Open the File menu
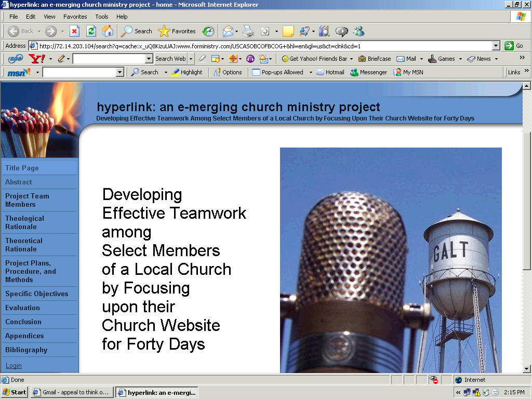 pyautogui.click(x=14, y=17)
